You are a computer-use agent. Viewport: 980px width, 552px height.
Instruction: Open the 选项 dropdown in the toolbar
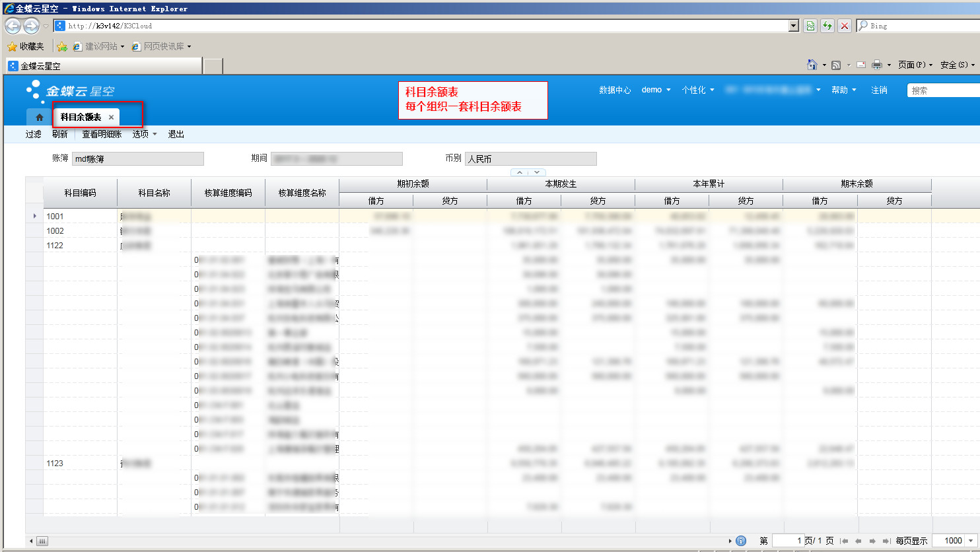point(144,134)
